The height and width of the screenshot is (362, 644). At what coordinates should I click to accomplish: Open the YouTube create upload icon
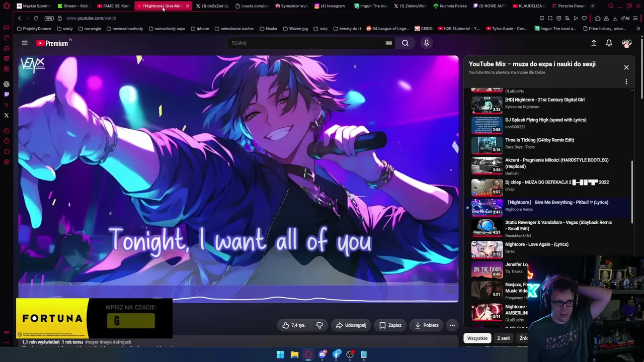(594, 43)
